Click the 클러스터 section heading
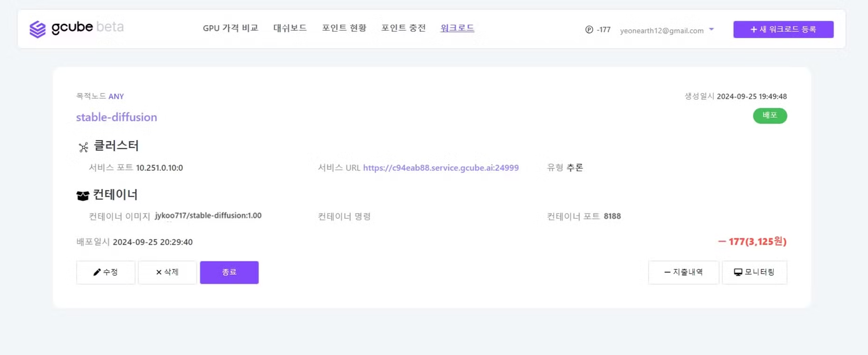This screenshot has height=355, width=868. coord(116,146)
